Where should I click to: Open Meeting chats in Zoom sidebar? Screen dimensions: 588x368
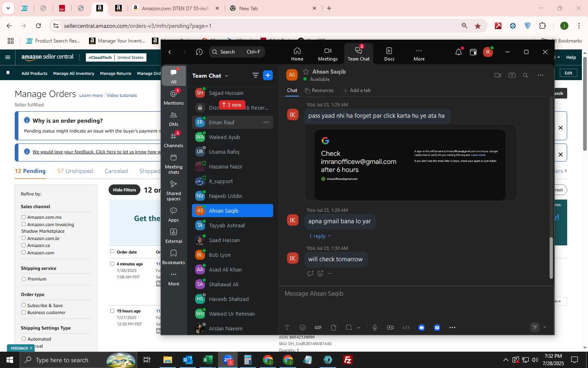pos(174,164)
